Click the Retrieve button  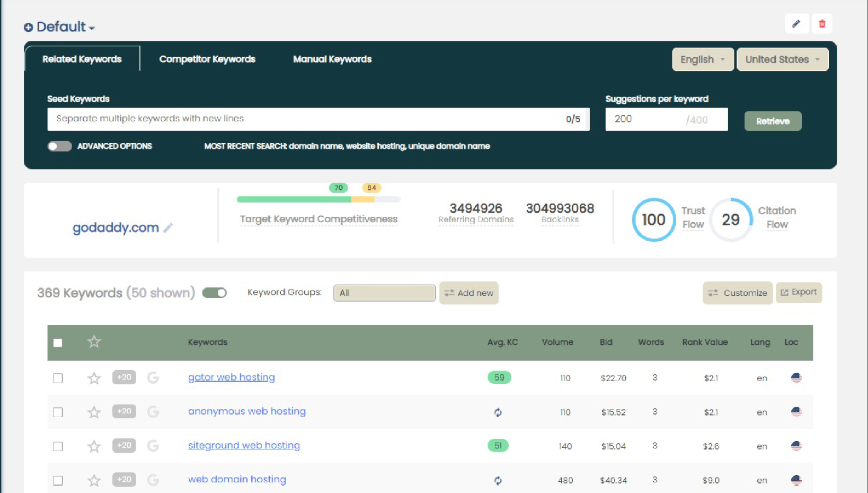773,121
